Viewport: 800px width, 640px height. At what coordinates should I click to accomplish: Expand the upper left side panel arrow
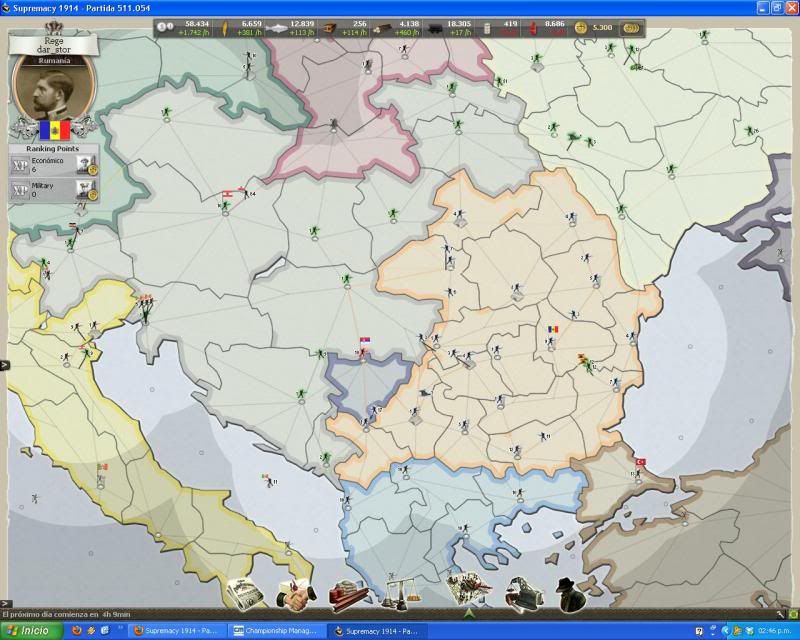(5, 365)
